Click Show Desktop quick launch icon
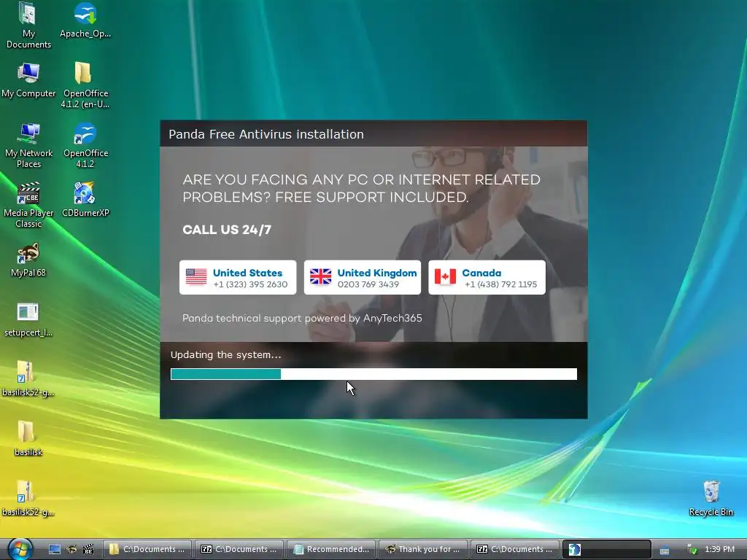 coord(54,549)
